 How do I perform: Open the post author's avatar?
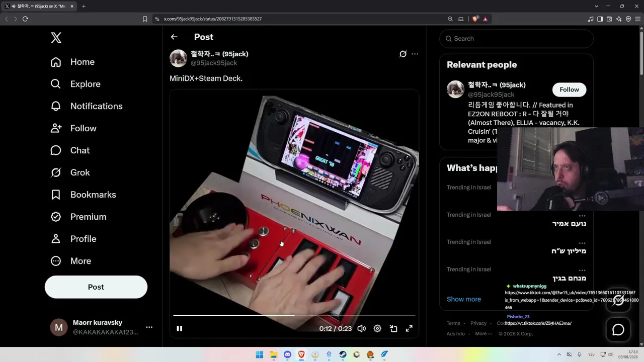(178, 58)
